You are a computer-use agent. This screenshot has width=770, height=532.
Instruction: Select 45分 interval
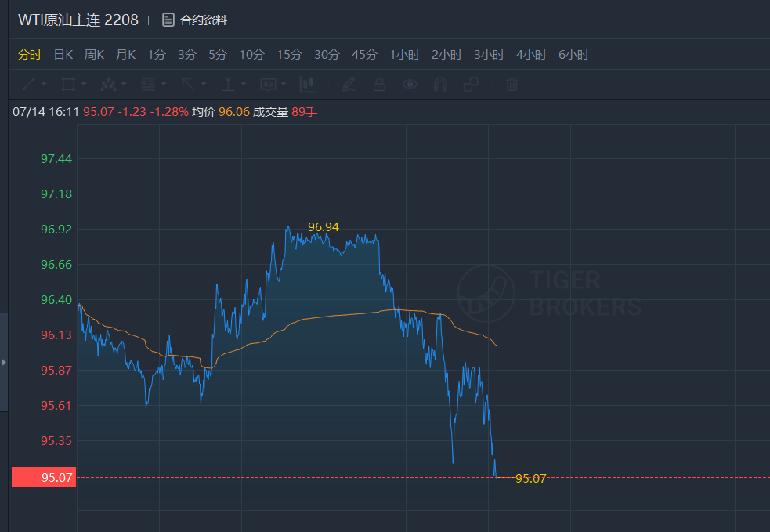(364, 55)
